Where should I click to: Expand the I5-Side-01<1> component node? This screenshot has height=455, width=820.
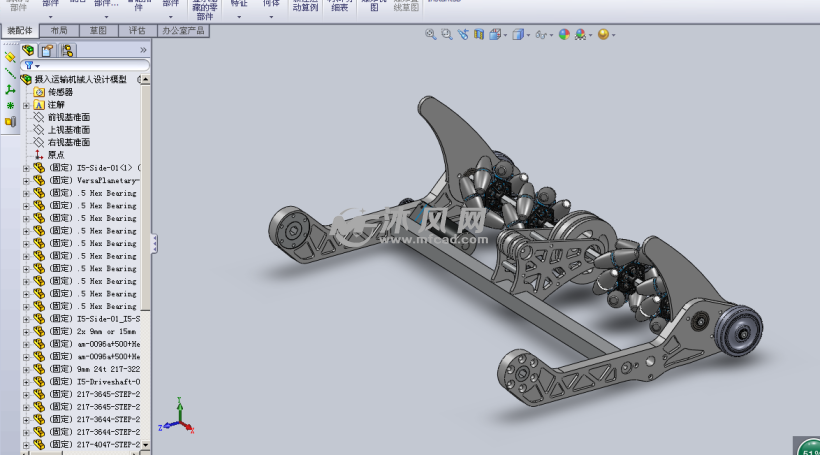26,168
